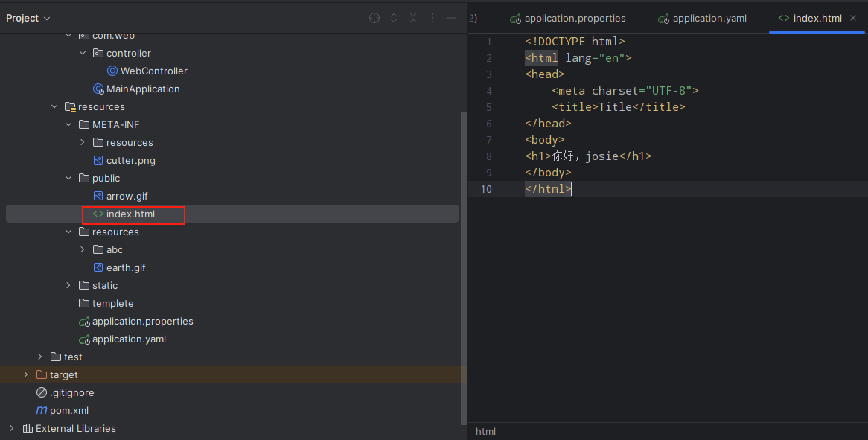This screenshot has height=440, width=868.
Task: Close the index.html editor tab
Action: tap(853, 19)
